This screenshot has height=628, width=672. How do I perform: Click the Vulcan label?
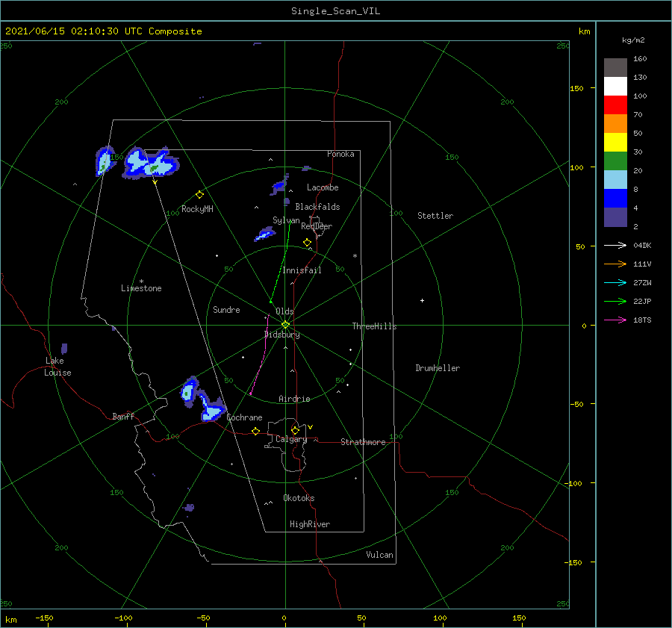click(x=379, y=555)
